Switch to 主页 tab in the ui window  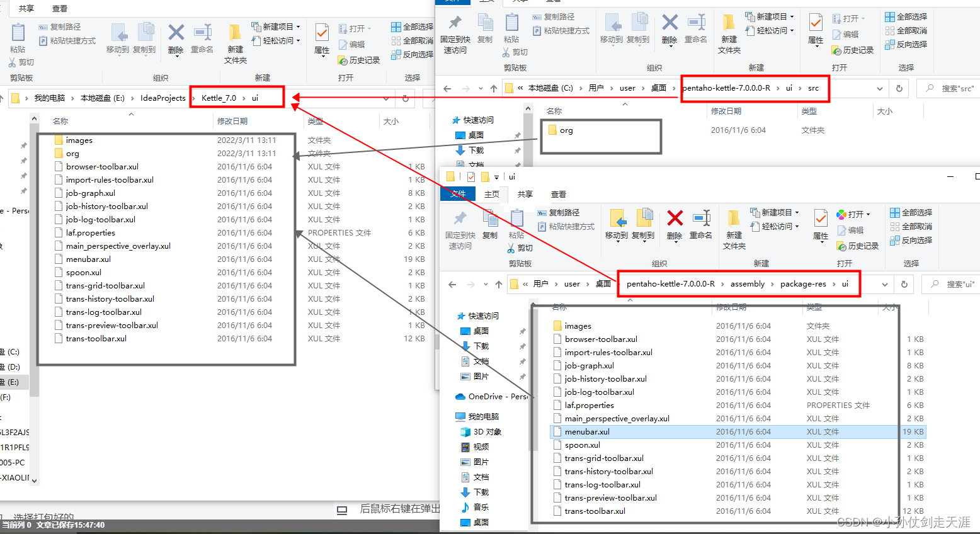492,194
